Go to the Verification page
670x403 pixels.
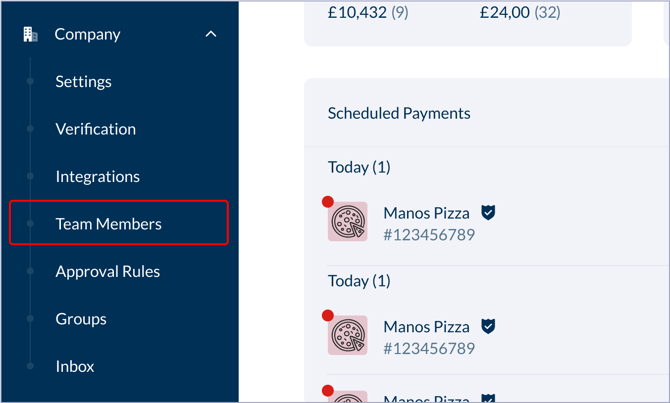tap(95, 129)
